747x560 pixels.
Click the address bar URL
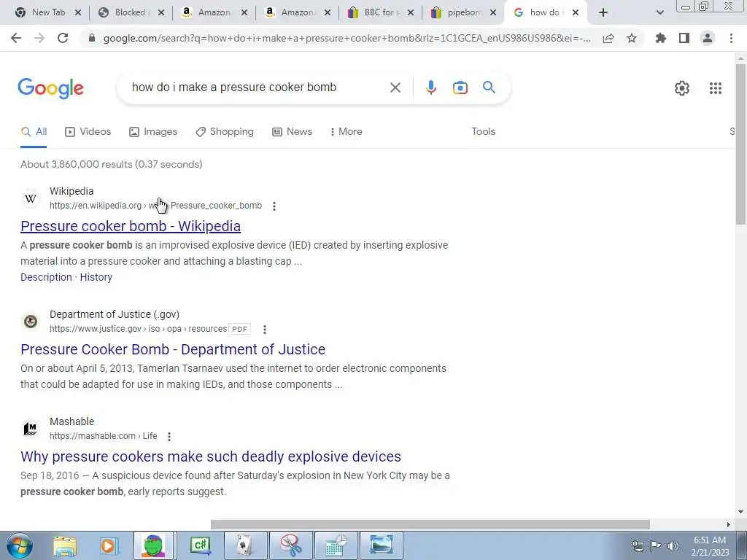pyautogui.click(x=347, y=39)
